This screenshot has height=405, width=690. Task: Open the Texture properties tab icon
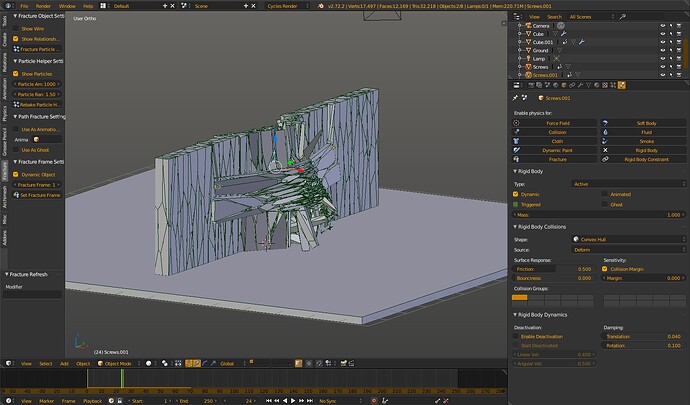(x=605, y=85)
